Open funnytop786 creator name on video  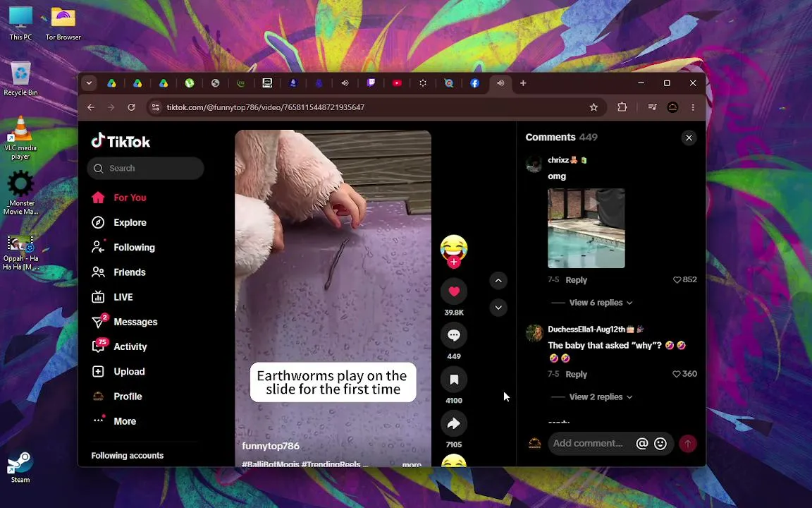pos(271,446)
